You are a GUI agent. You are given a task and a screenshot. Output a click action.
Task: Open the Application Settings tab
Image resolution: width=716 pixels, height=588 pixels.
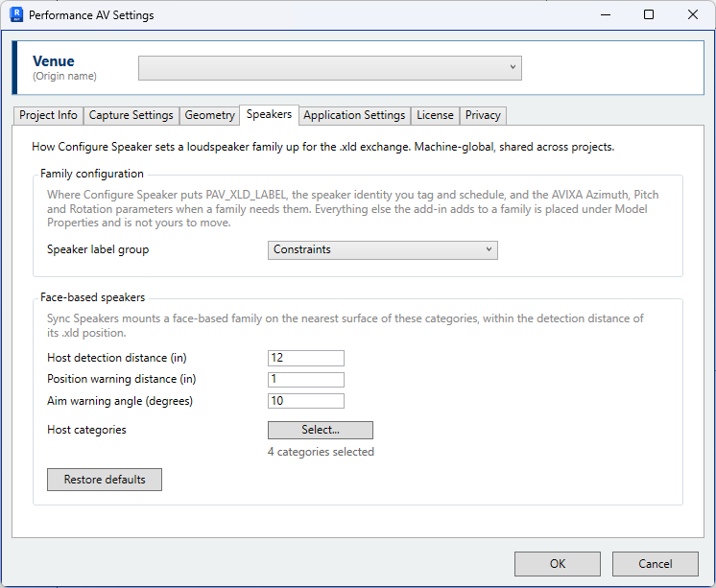pos(354,115)
